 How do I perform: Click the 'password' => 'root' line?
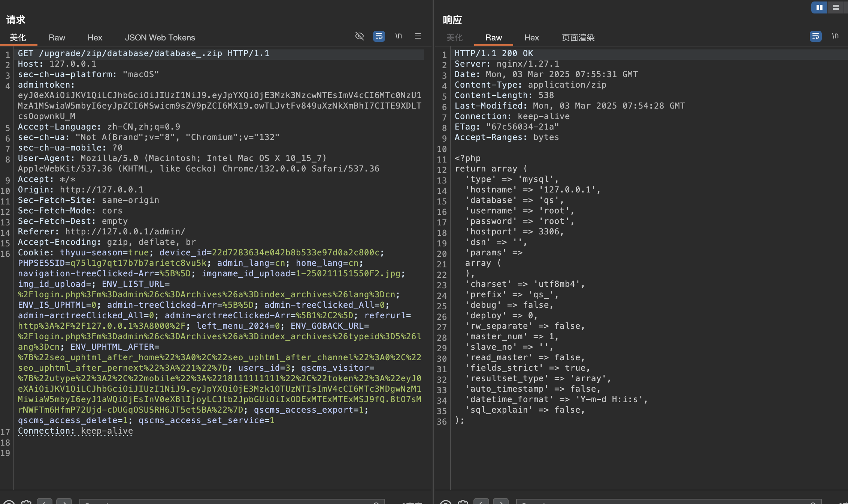click(x=520, y=221)
